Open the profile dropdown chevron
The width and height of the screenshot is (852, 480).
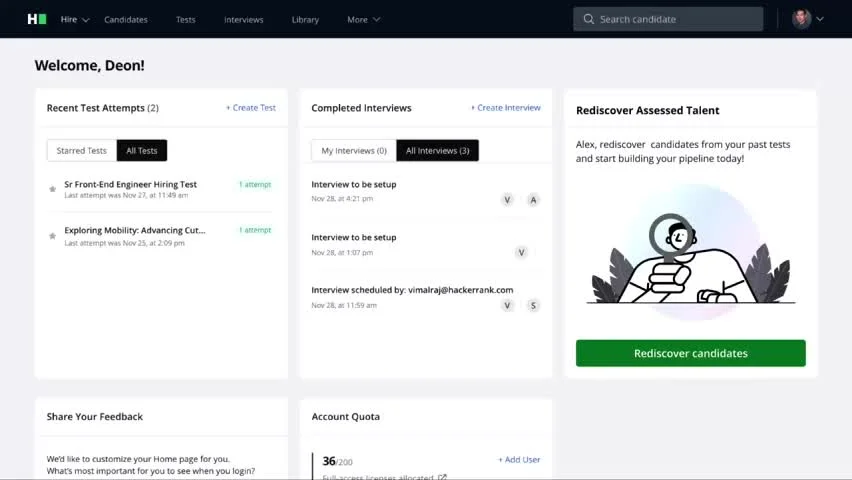point(820,19)
